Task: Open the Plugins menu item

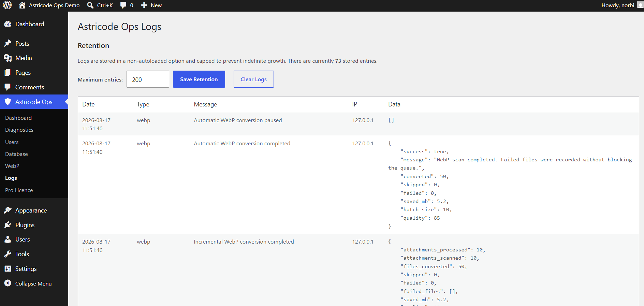Action: (34, 225)
